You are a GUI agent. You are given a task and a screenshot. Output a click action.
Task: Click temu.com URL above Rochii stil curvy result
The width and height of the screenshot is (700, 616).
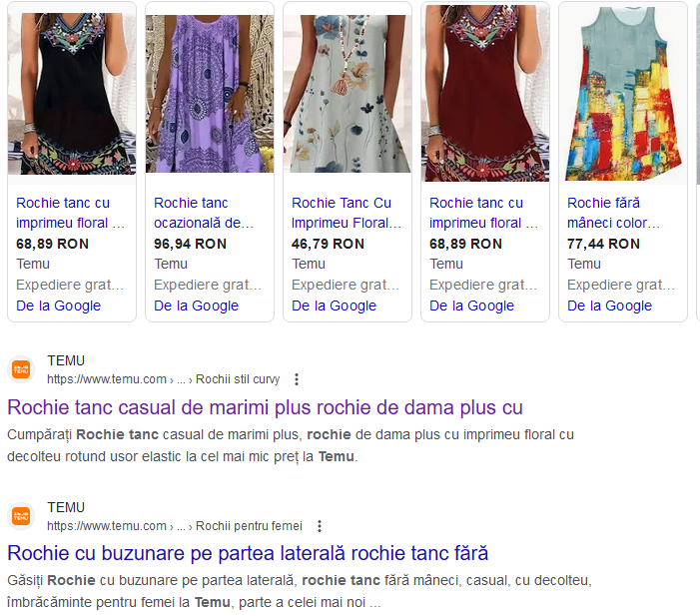point(107,379)
